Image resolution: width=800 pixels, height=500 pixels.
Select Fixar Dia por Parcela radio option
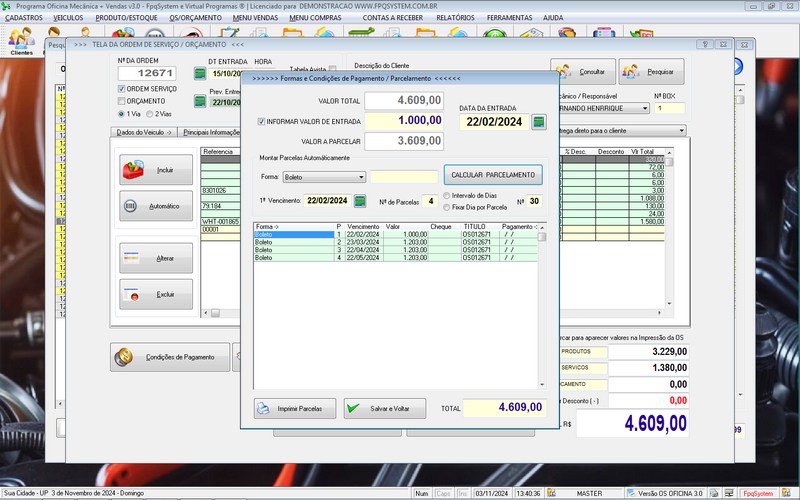[x=447, y=207]
